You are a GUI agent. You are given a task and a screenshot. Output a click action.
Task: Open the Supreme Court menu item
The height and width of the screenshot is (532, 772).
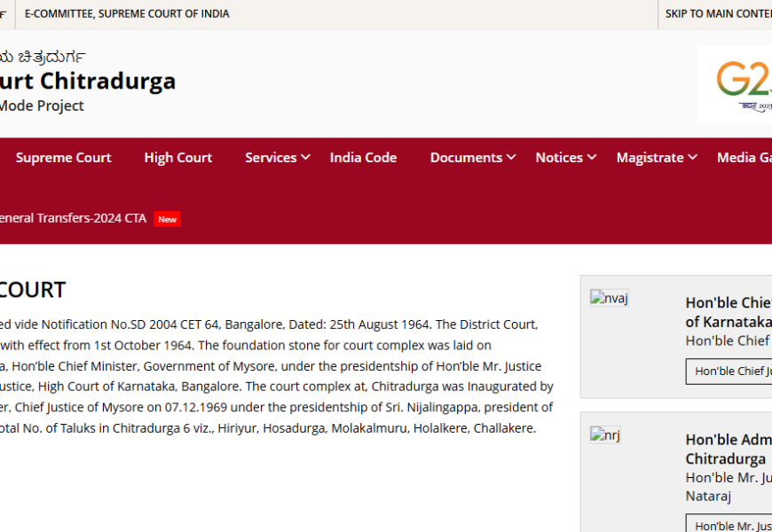pos(63,158)
